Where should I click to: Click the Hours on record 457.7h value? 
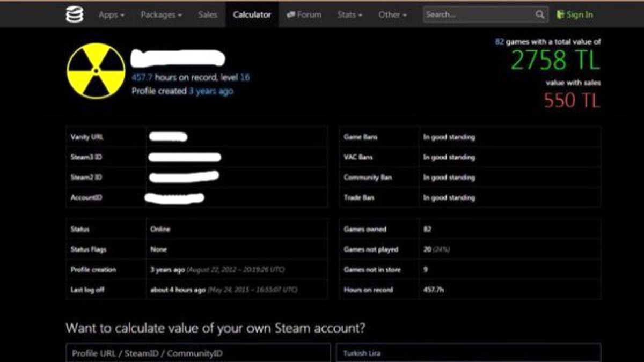[x=434, y=290]
